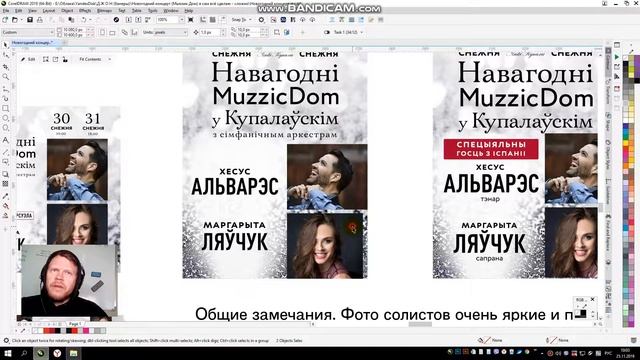Open the File menu

coord(6,11)
